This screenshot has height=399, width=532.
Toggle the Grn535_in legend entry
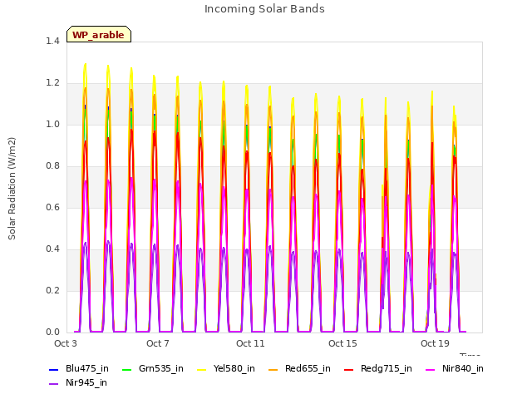(153, 369)
